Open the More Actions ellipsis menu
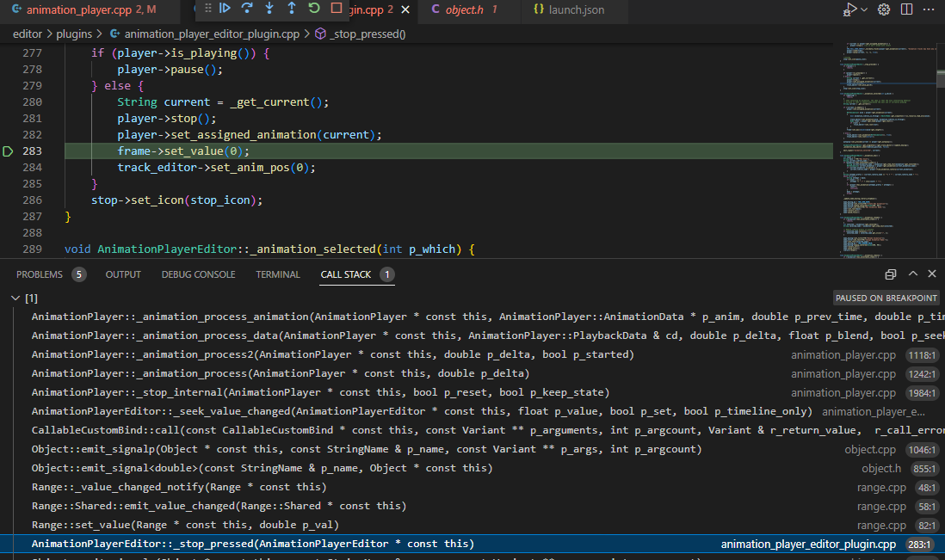 [x=929, y=9]
